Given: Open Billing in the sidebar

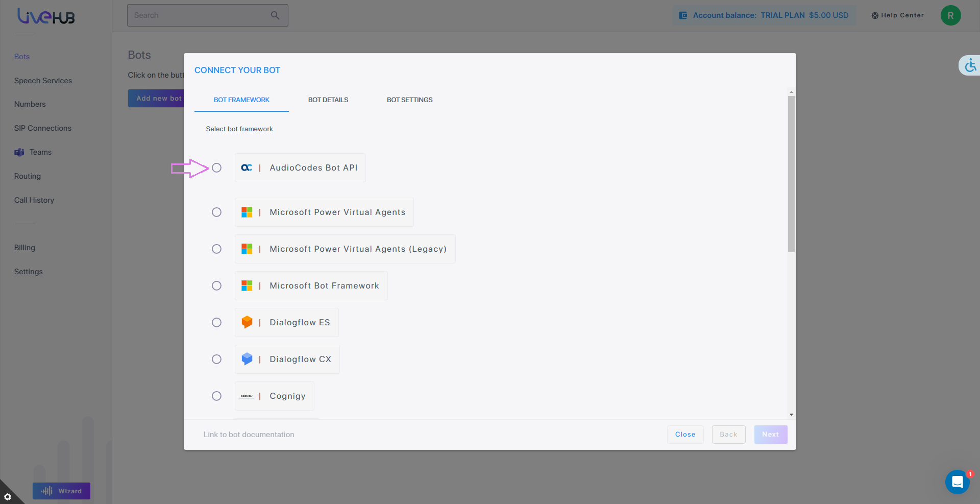Looking at the screenshot, I should [x=24, y=248].
